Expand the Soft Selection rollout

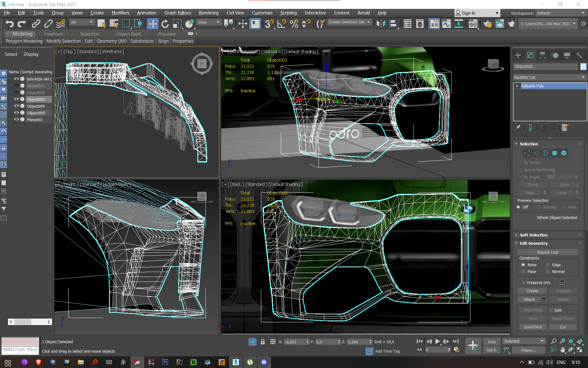pos(533,235)
